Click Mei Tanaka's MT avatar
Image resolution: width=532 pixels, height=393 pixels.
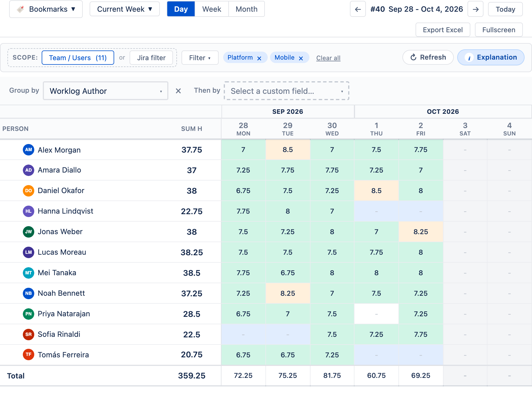(x=29, y=273)
